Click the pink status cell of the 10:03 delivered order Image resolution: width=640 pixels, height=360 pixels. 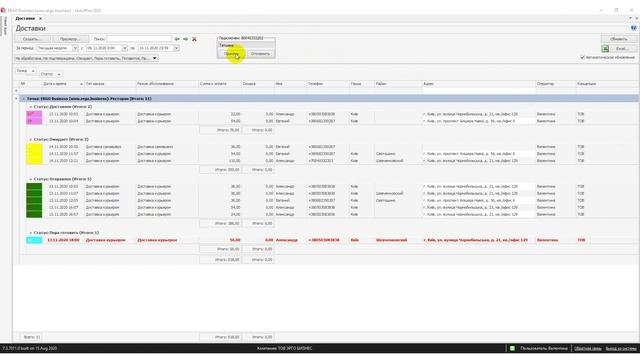(34, 114)
